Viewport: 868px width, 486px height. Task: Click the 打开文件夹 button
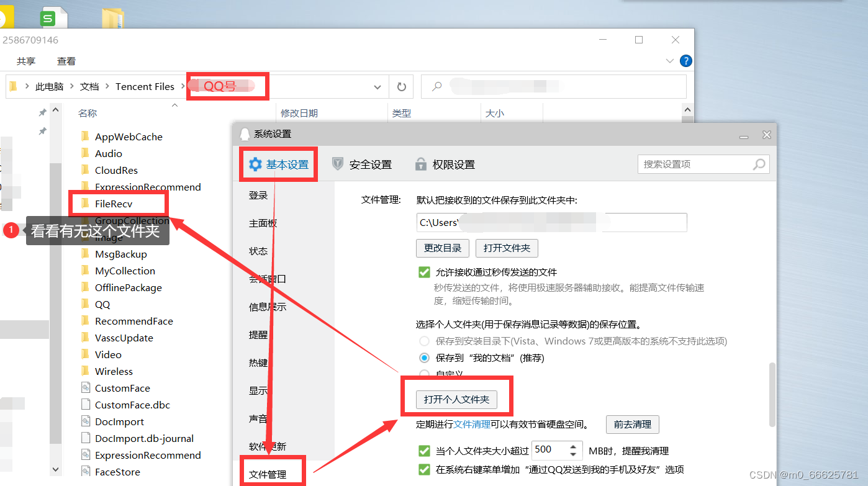[507, 248]
